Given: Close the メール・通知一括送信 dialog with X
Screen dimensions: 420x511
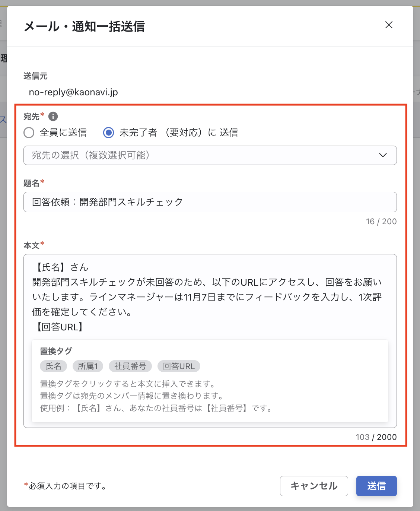Looking at the screenshot, I should [x=389, y=25].
